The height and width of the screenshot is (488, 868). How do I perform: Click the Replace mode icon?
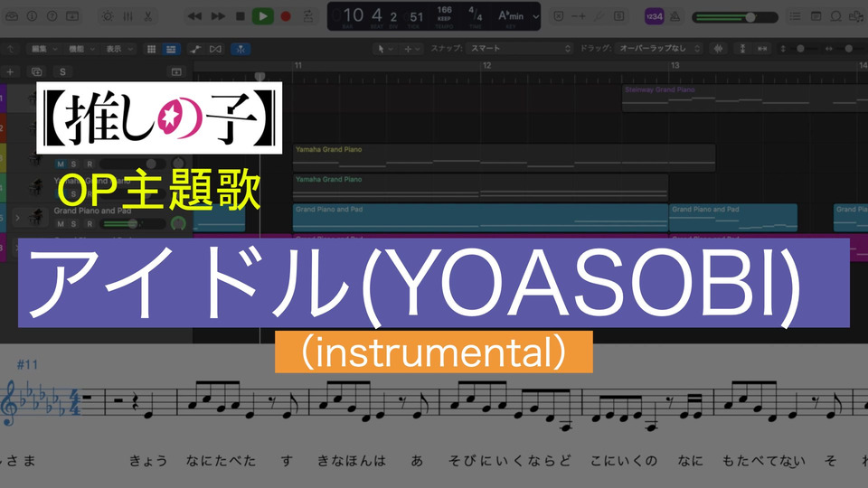(x=559, y=16)
